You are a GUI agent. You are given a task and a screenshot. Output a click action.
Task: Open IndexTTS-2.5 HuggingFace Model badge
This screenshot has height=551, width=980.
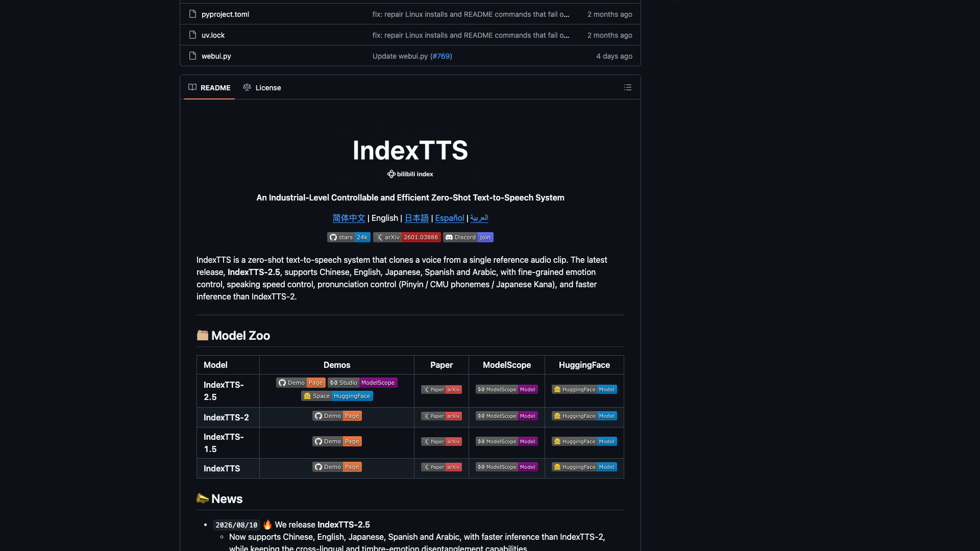click(x=584, y=389)
